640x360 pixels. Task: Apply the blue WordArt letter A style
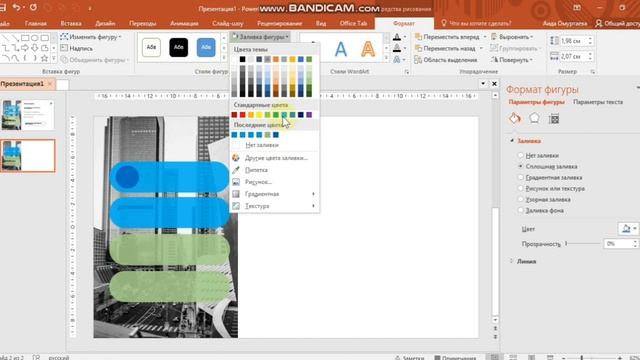point(341,49)
